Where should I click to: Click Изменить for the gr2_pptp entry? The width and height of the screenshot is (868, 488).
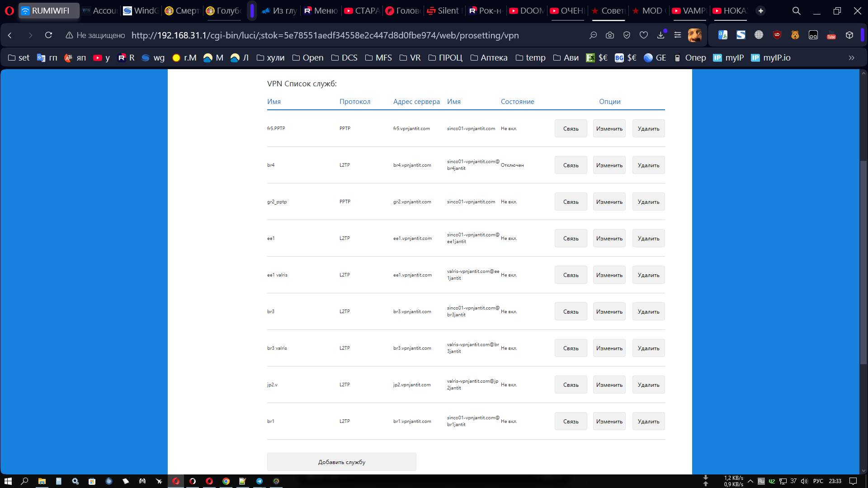(x=609, y=202)
